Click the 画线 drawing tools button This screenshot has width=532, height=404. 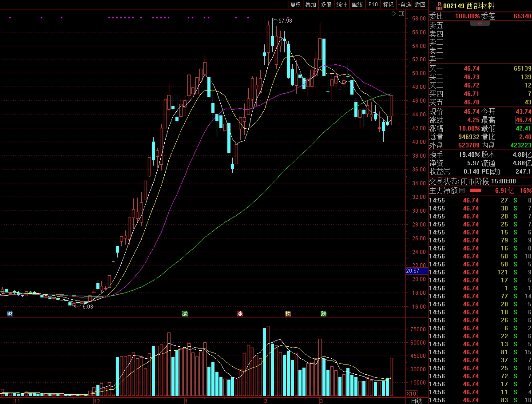[x=357, y=4]
